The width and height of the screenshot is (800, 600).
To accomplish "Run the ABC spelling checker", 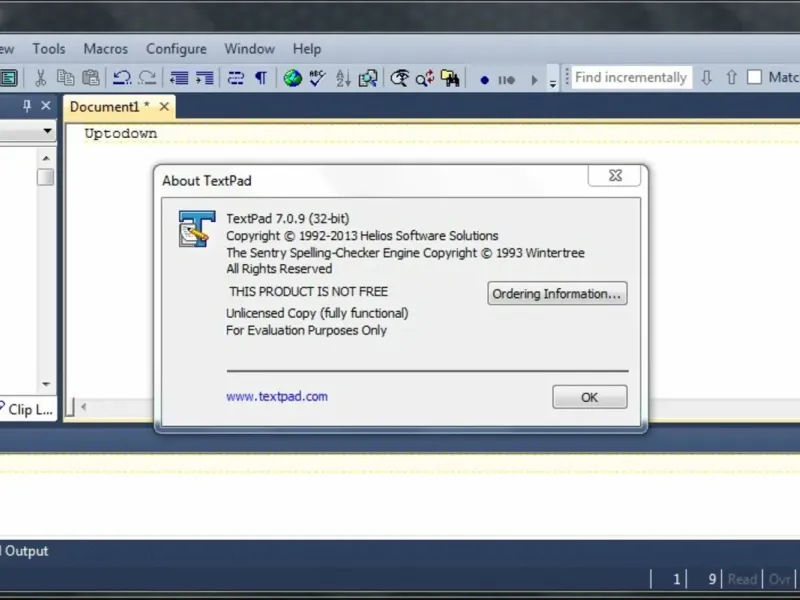I will (x=317, y=78).
